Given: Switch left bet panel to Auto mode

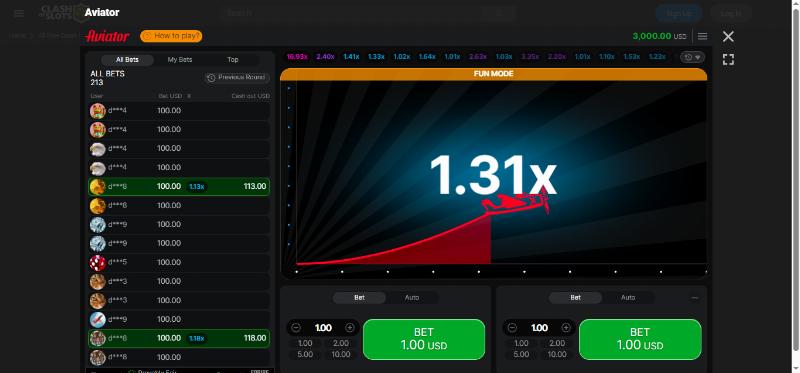Looking at the screenshot, I should pyautogui.click(x=412, y=297).
